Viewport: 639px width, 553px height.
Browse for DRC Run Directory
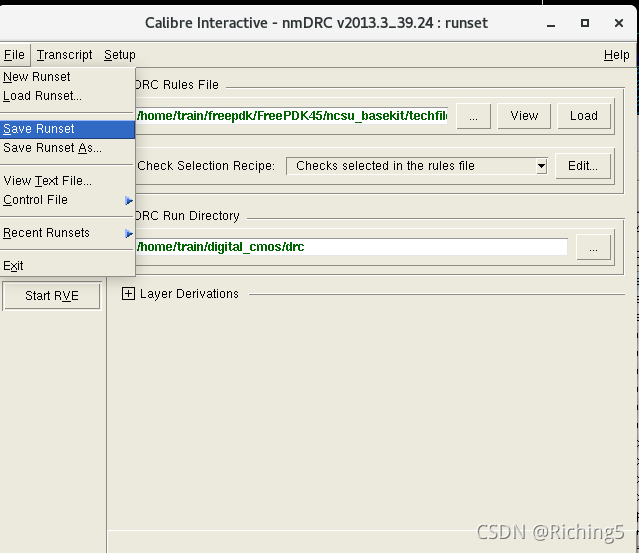[594, 247]
